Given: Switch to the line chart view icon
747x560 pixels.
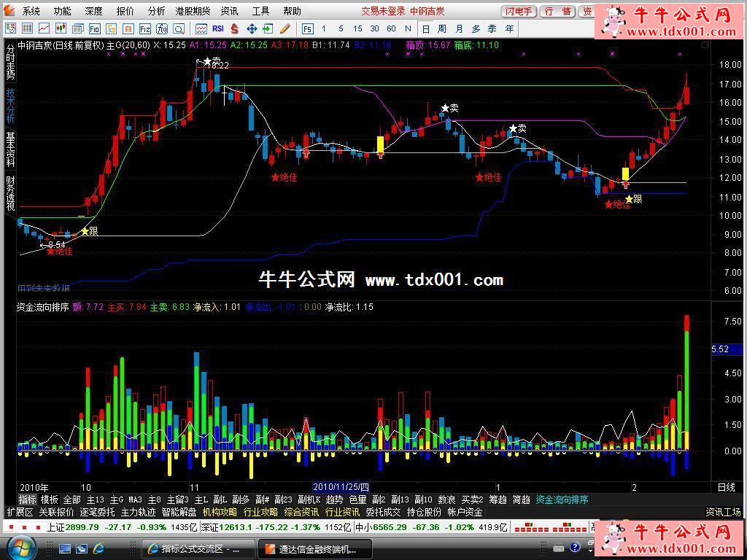Looking at the screenshot, I should [44, 29].
